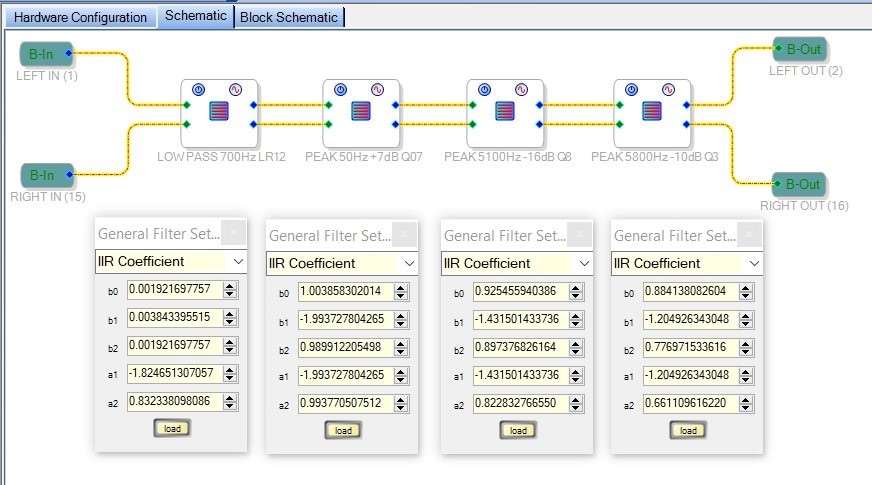
Task: Open IIR Coefficient dropdown in first filter panel
Action: pyautogui.click(x=171, y=261)
